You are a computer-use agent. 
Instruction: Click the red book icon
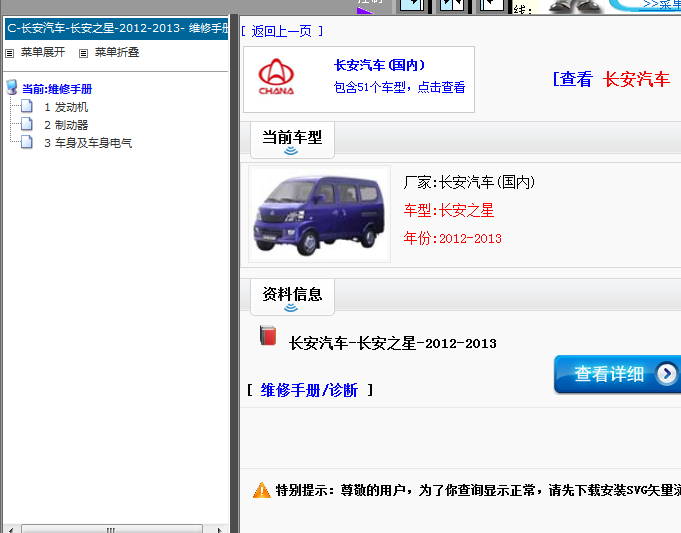pyautogui.click(x=268, y=335)
